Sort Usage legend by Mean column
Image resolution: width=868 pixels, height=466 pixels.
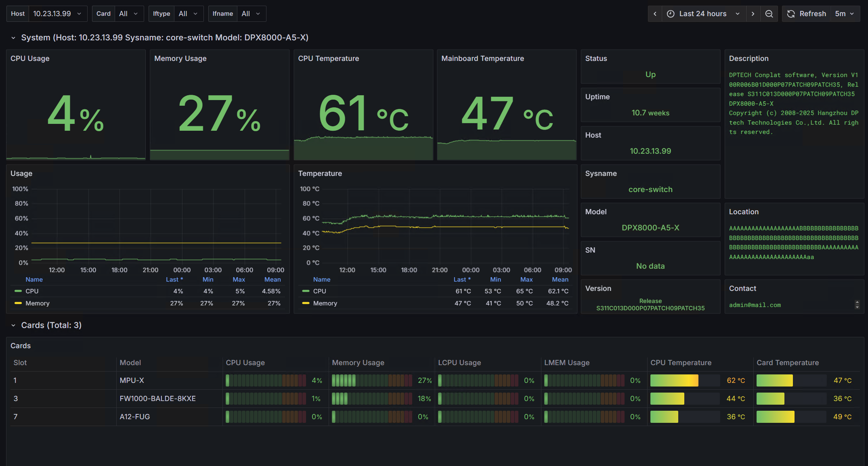(x=273, y=280)
